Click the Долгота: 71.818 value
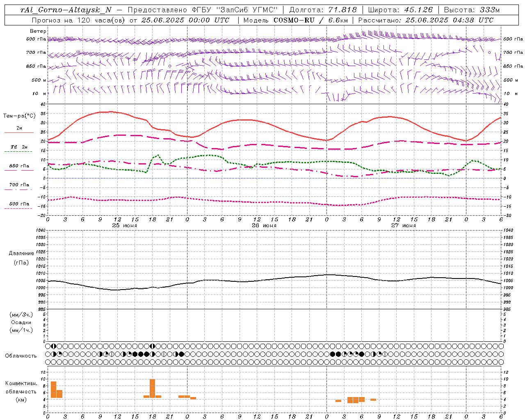The width and height of the screenshot is (525, 420). (x=323, y=10)
